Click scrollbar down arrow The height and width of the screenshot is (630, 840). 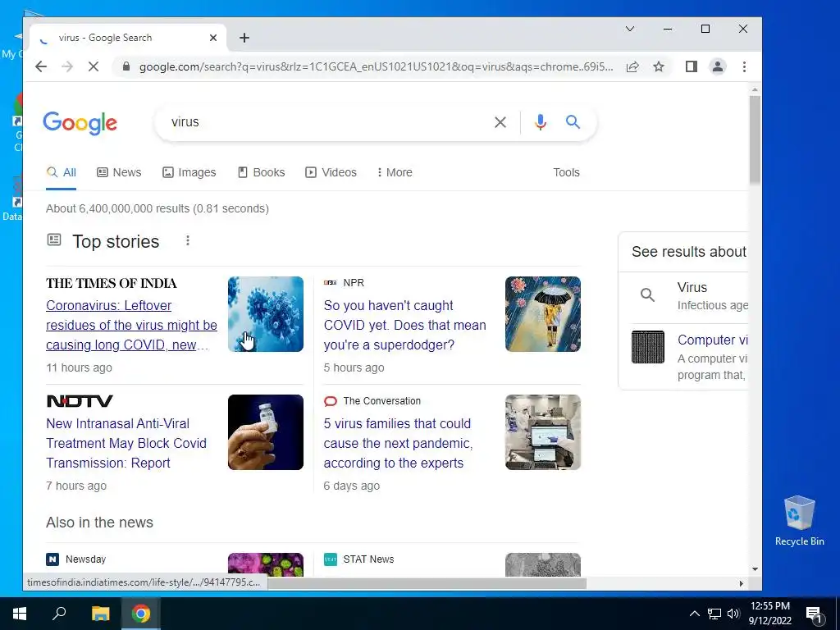coord(755,569)
